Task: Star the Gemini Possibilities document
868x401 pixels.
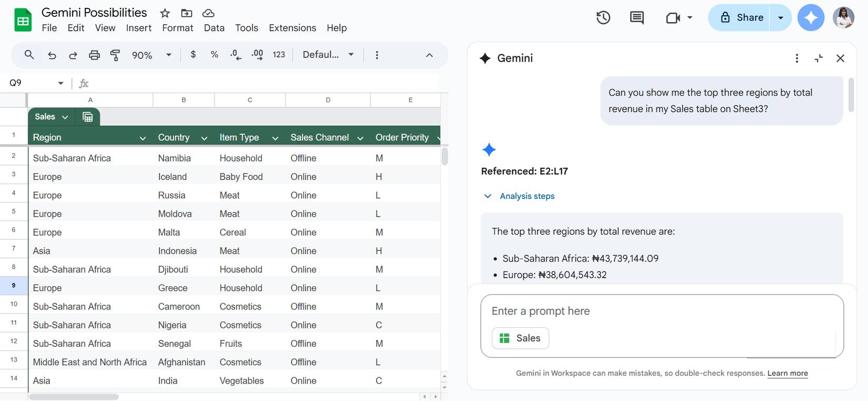Action: pyautogui.click(x=165, y=13)
